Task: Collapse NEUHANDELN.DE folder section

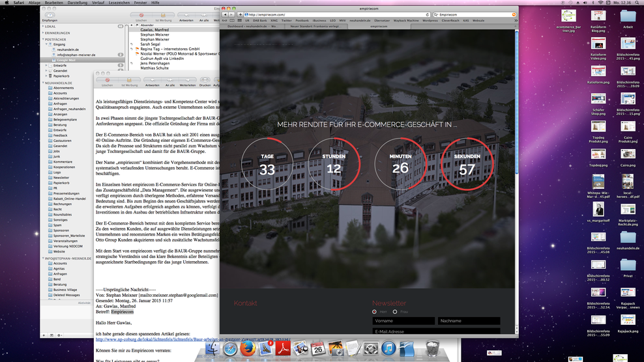Action: (x=43, y=83)
